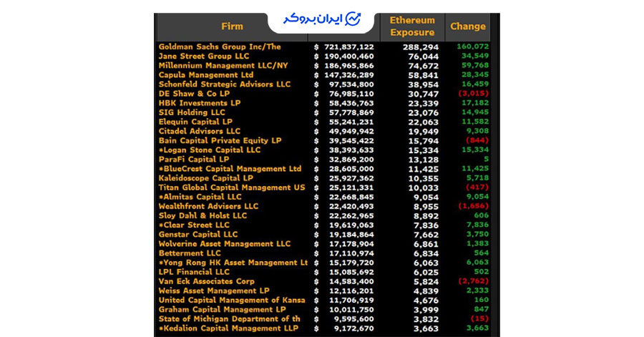The width and height of the screenshot is (644, 337).
Task: Click the Iran Broker logo icon
Action: (x=353, y=19)
